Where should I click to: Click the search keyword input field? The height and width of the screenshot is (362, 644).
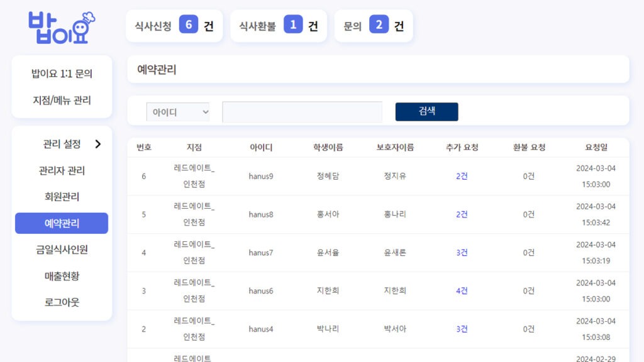click(302, 112)
